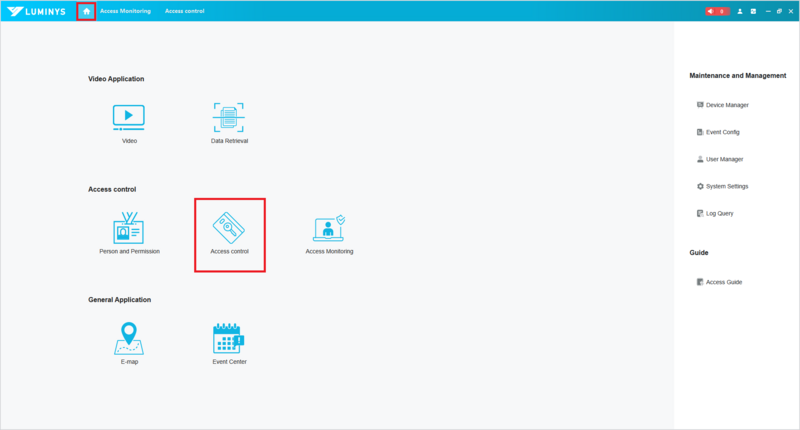Click the user account icon in title bar
800x430 pixels.
[740, 11]
